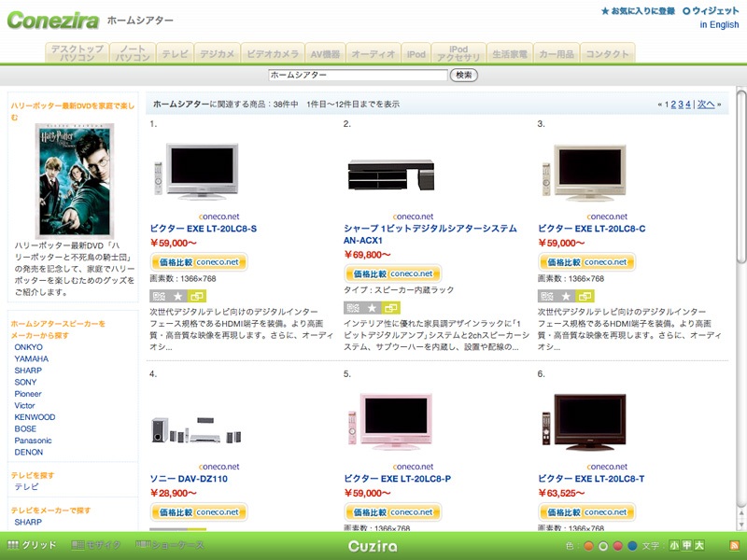Open the iPod tab
Viewport: 747px width, 560px height.
[416, 54]
